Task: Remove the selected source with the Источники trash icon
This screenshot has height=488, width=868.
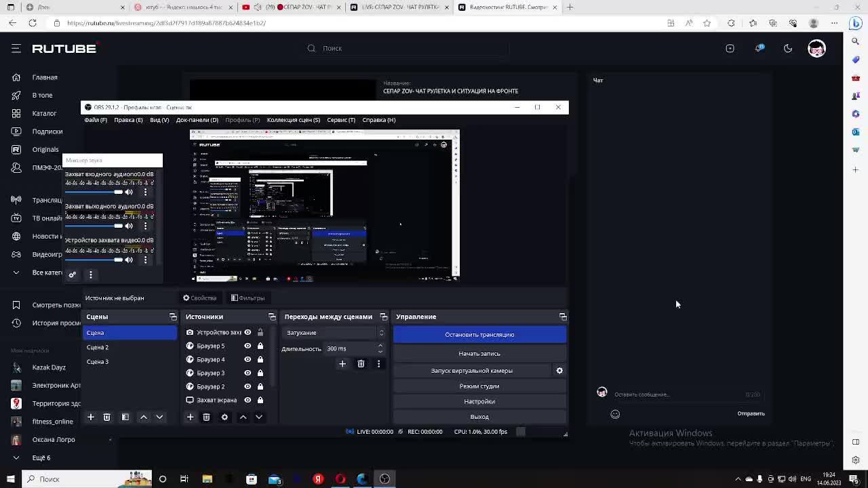Action: click(206, 417)
